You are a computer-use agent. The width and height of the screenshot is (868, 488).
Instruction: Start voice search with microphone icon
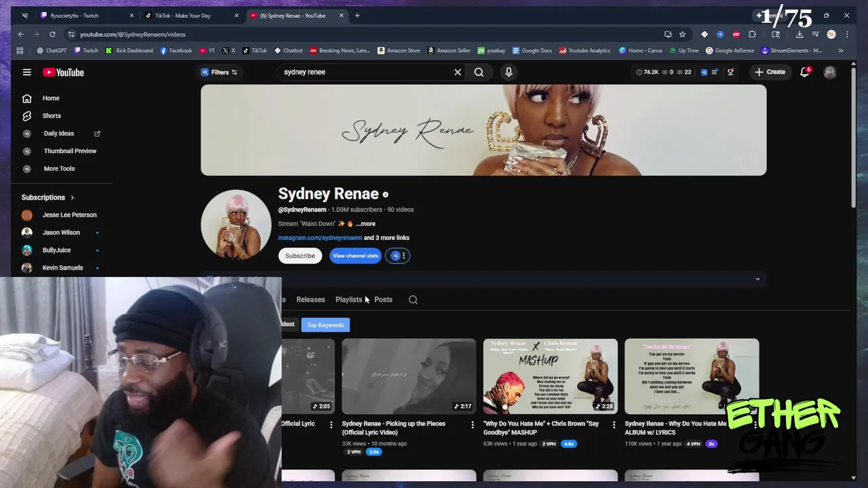(509, 72)
